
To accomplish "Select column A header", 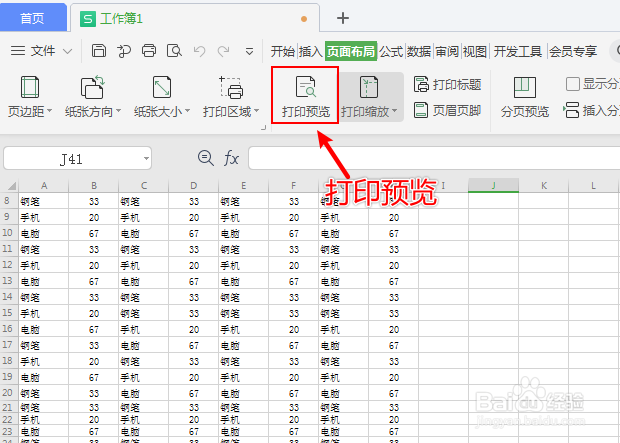I will coord(44,186).
